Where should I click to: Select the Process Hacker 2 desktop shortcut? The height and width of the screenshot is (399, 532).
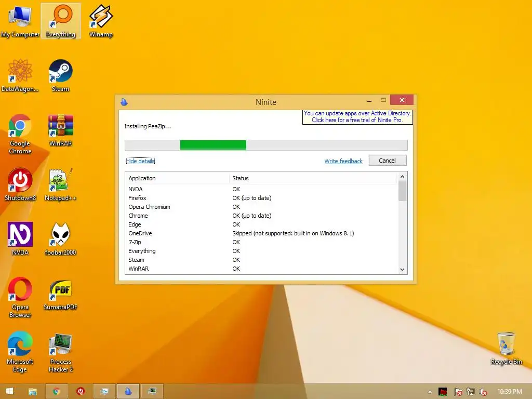[60, 352]
